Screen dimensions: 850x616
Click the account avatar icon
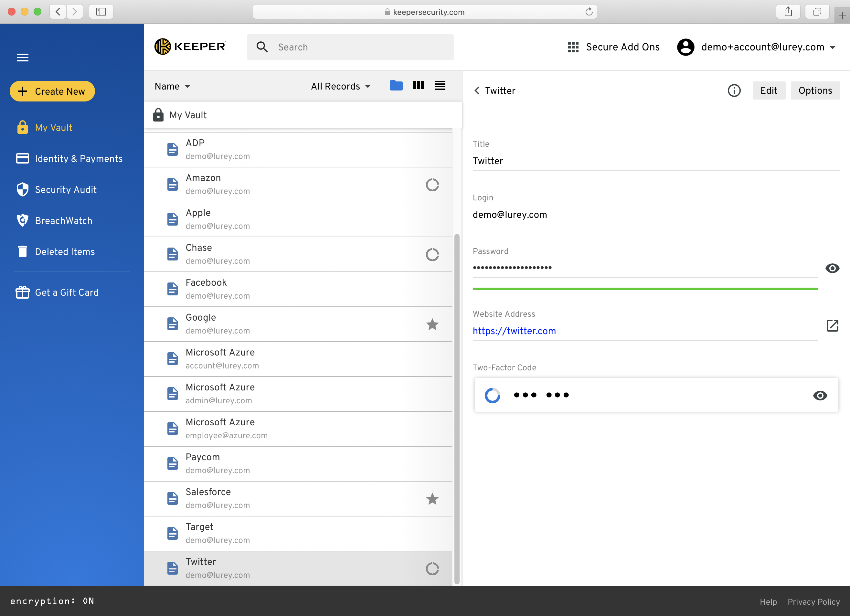[x=685, y=47]
